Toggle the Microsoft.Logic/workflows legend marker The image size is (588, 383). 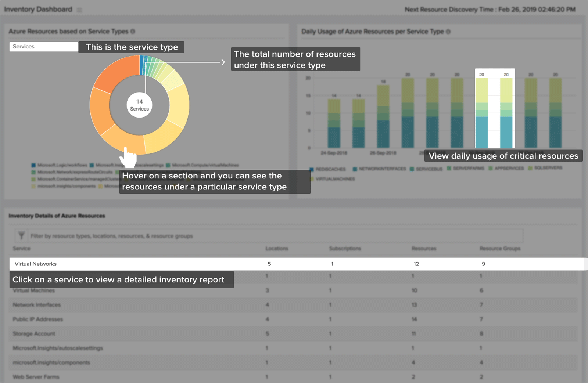34,165
